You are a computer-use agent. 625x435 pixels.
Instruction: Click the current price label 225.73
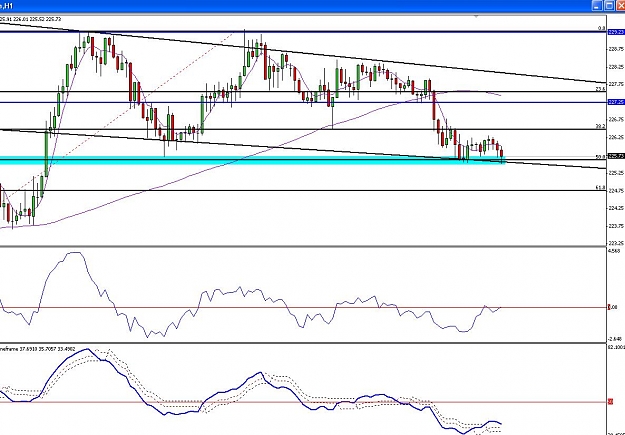[x=616, y=156]
